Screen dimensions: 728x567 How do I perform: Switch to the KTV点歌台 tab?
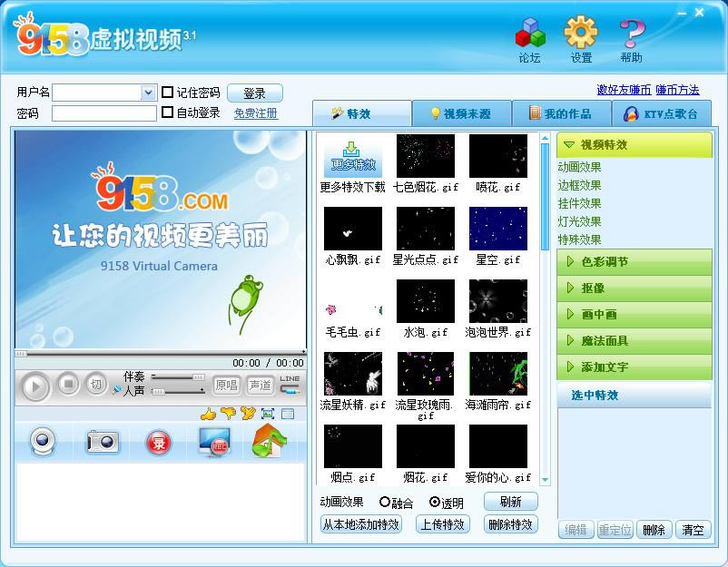pyautogui.click(x=662, y=113)
